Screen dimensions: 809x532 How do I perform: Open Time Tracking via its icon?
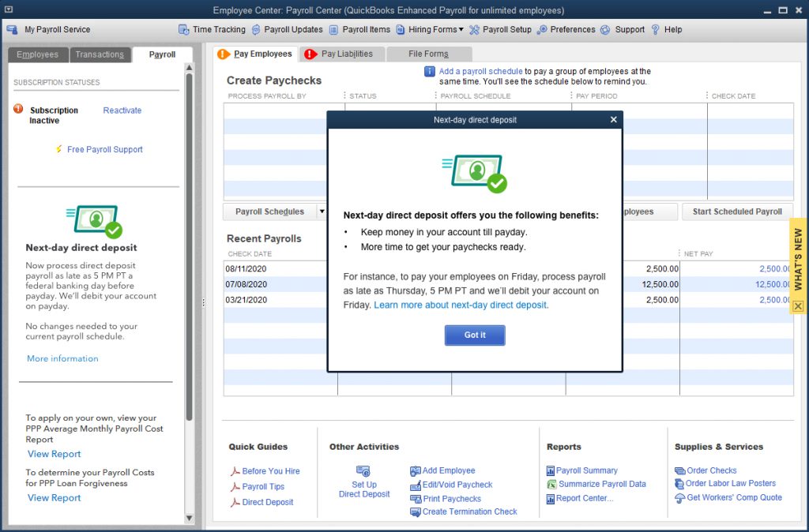click(183, 30)
